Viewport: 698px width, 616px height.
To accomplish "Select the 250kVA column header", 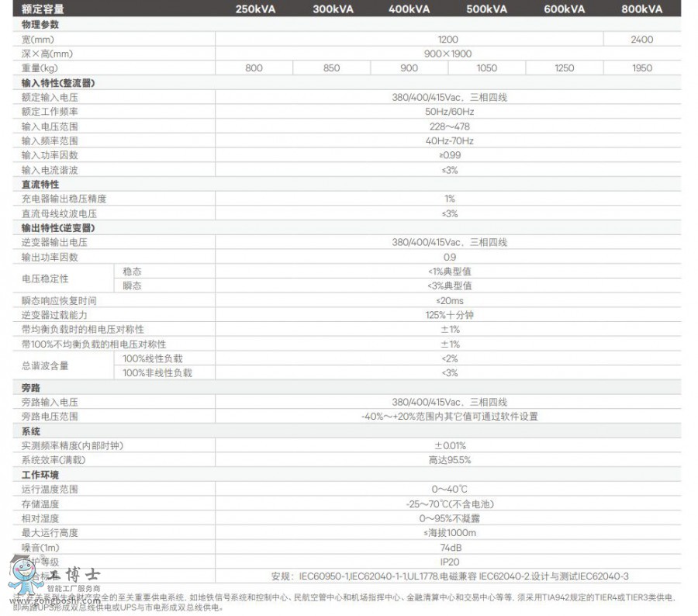I will (x=254, y=9).
